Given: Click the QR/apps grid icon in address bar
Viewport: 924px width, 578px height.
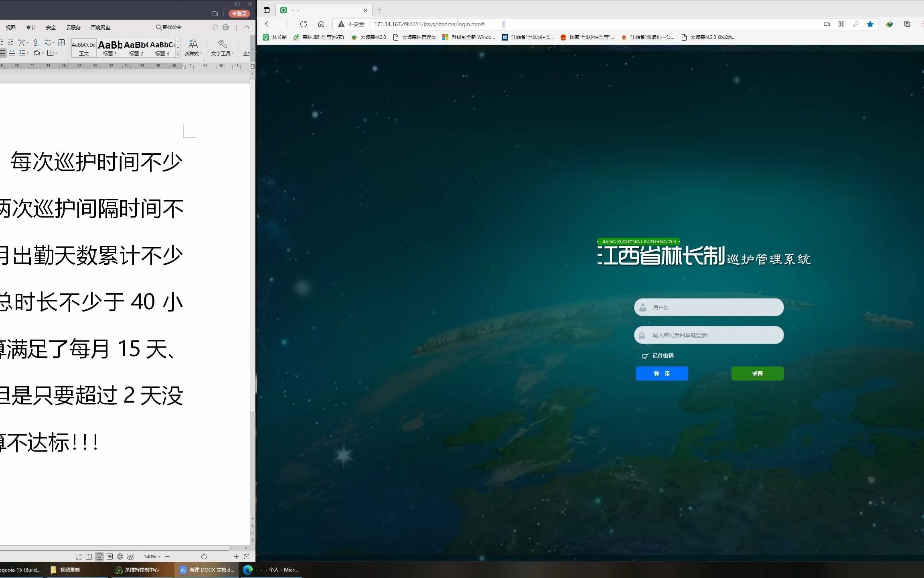Looking at the screenshot, I should click(841, 24).
